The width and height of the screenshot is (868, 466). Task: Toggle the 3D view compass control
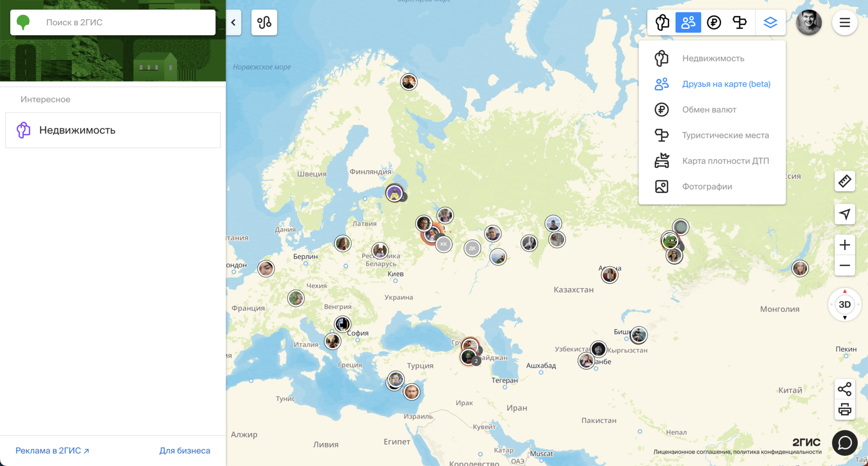tap(845, 304)
